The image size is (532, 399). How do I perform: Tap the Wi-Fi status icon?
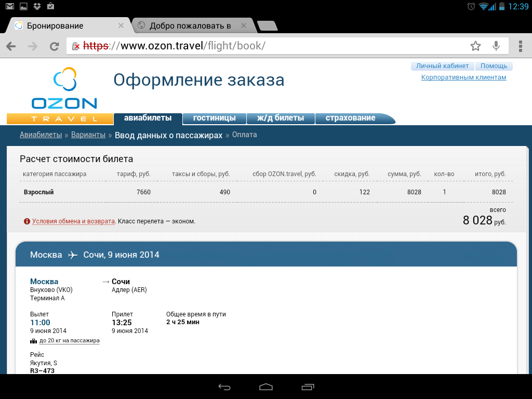(x=484, y=6)
